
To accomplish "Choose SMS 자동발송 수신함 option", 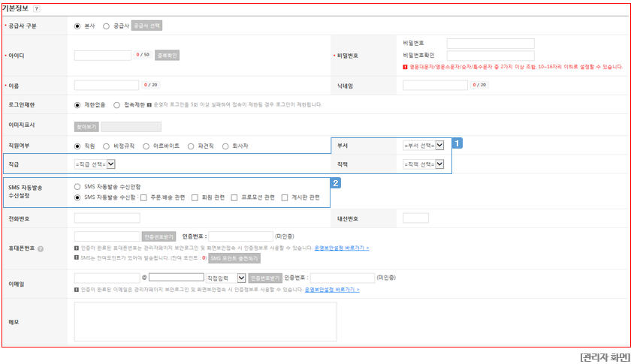I will point(77,197).
